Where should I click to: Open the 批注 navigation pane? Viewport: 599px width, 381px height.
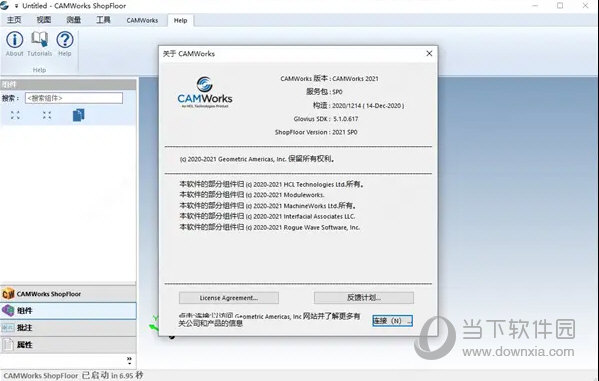(68, 327)
